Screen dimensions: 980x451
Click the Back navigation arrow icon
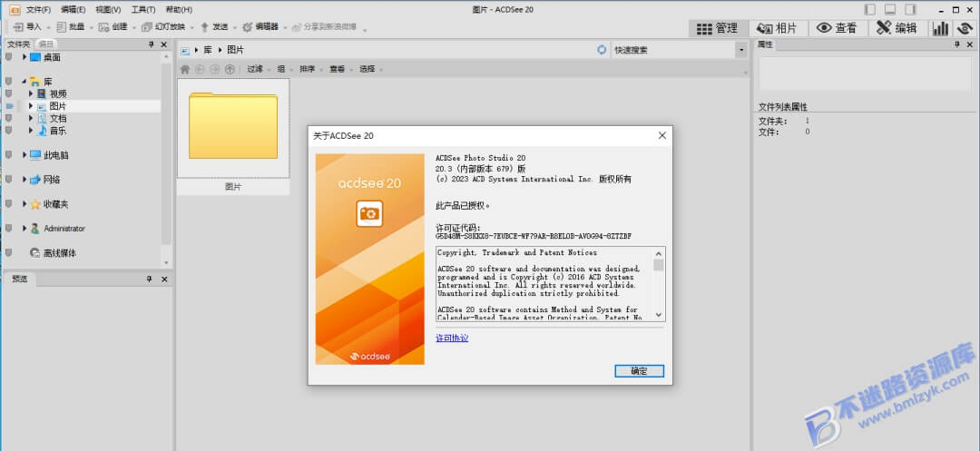point(200,69)
